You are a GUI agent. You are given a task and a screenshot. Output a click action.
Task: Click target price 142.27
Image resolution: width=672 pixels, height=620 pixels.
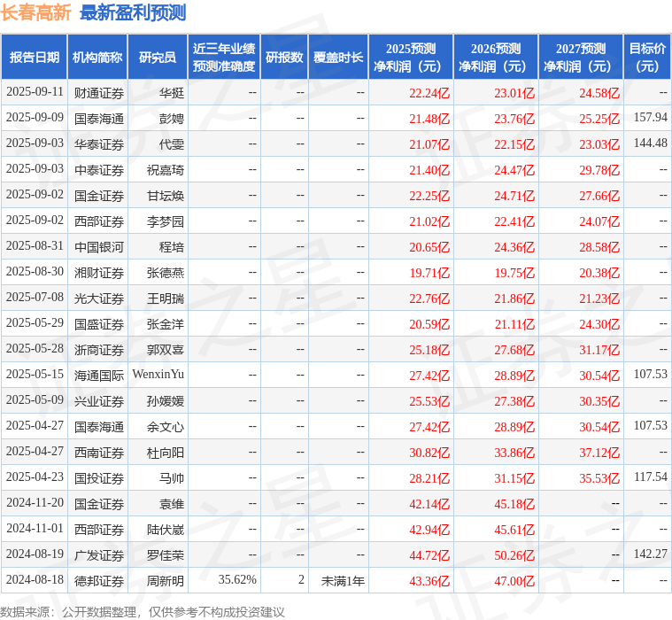click(x=651, y=554)
